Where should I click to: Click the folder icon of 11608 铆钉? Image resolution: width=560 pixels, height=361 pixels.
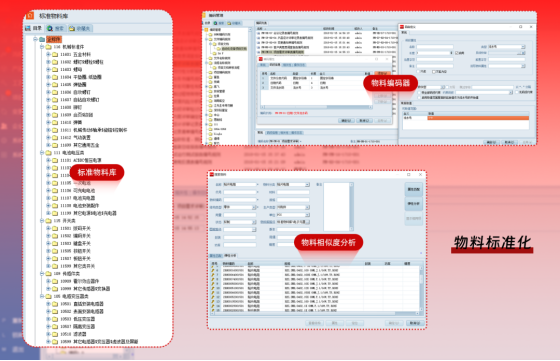pyautogui.click(x=55, y=107)
